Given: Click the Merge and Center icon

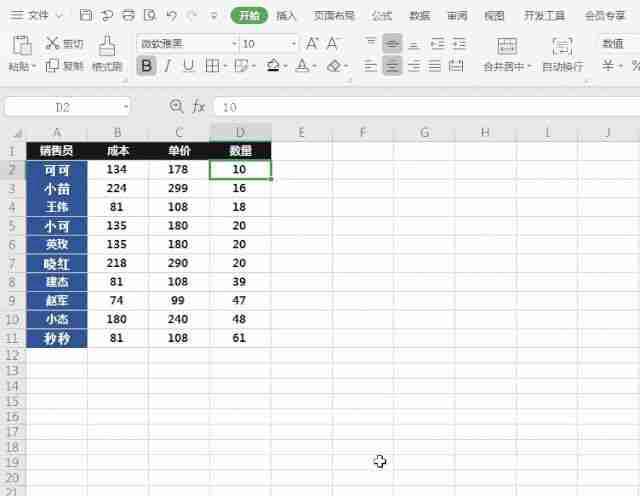Looking at the screenshot, I should [x=507, y=46].
